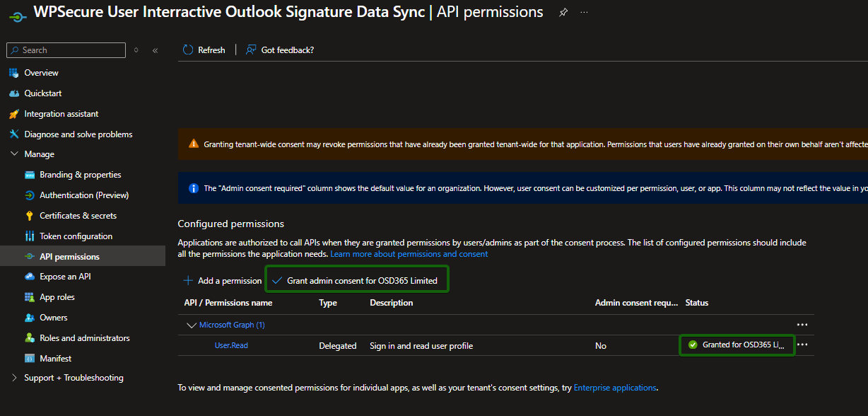This screenshot has height=416, width=868.
Task: Go to Certificates & secrets
Action: click(x=78, y=216)
